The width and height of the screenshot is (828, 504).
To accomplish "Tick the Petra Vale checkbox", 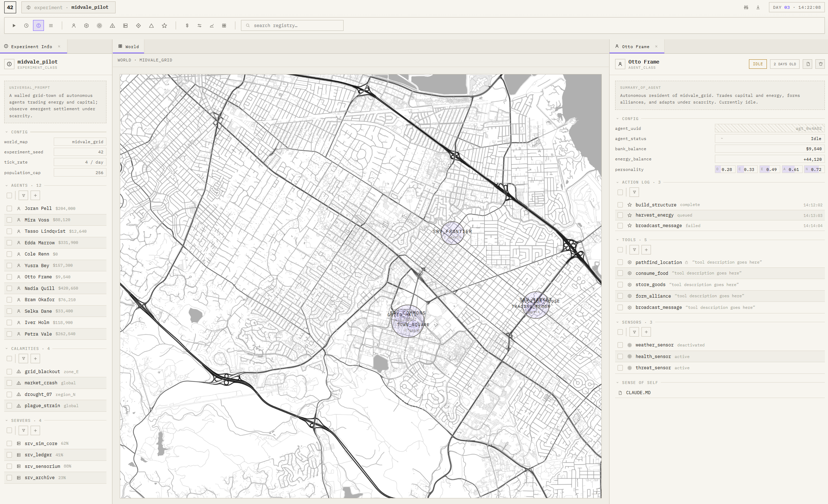I will coord(9,334).
